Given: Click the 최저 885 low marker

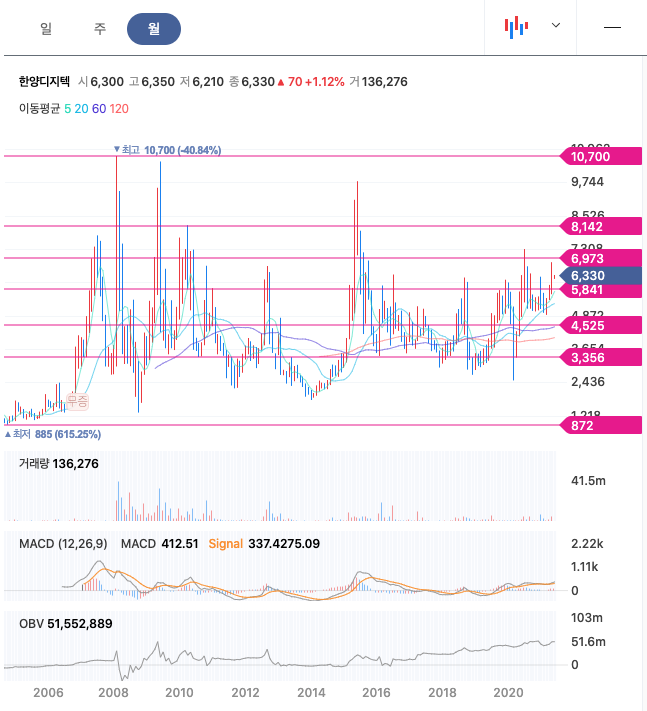Looking at the screenshot, I should pyautogui.click(x=53, y=434).
